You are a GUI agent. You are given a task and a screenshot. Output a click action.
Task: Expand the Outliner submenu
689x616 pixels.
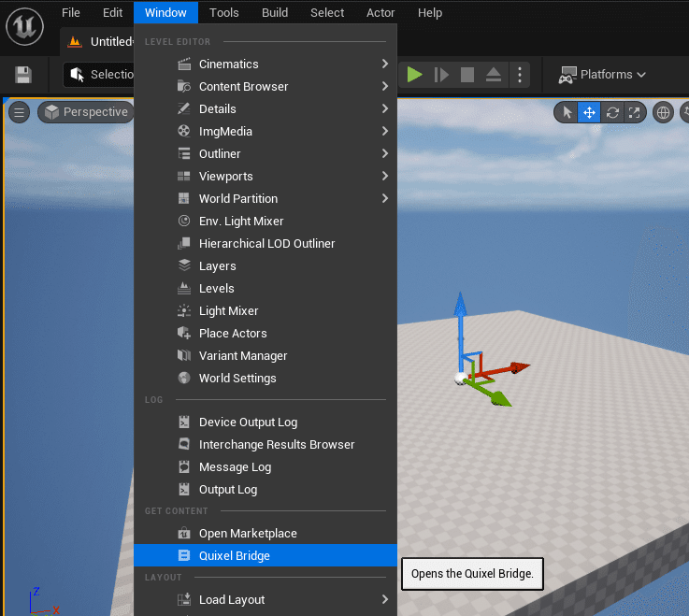[x=266, y=154]
